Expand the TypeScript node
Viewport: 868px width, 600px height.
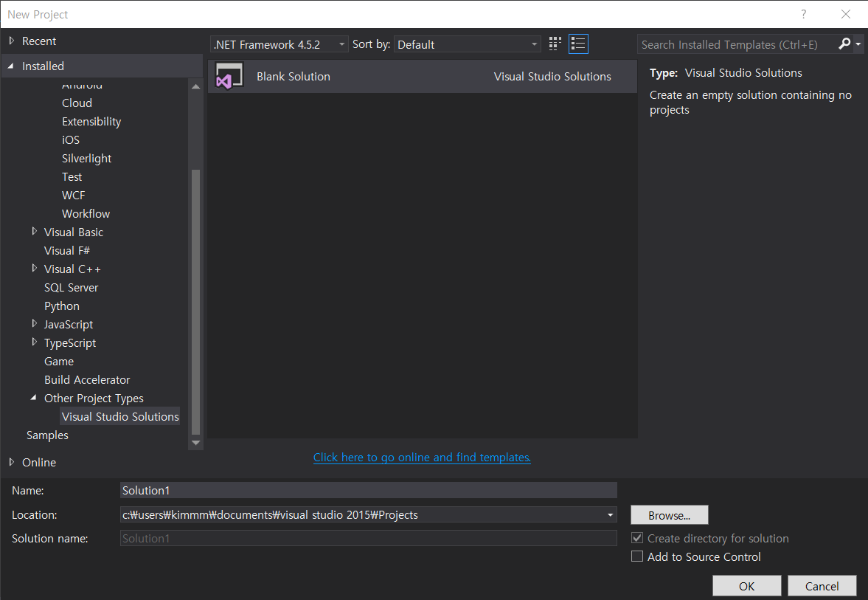coord(35,342)
